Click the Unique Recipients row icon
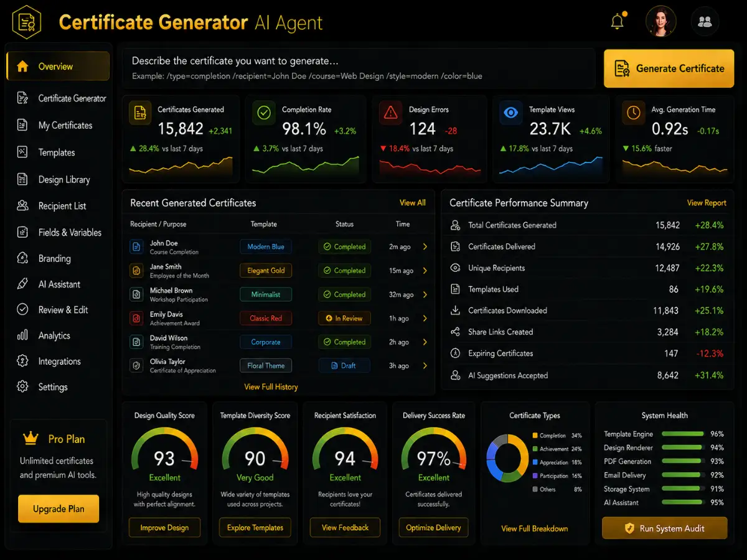Viewport: 747px width, 560px height. 456,268
